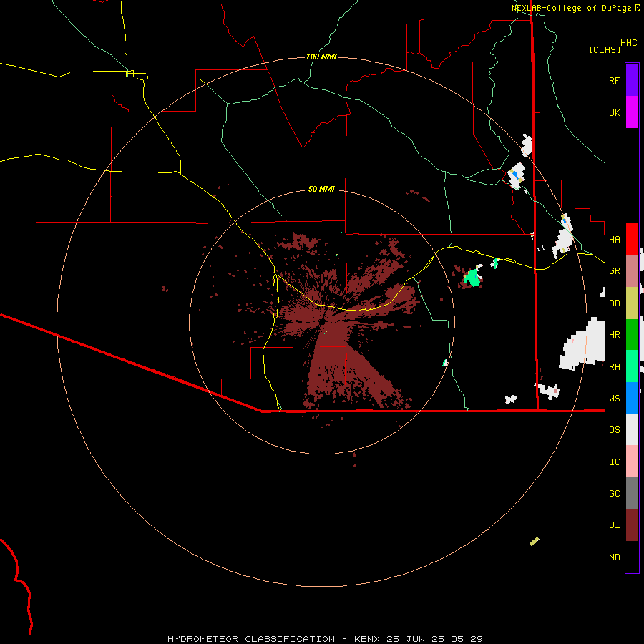Click the HA legend label

point(614,240)
